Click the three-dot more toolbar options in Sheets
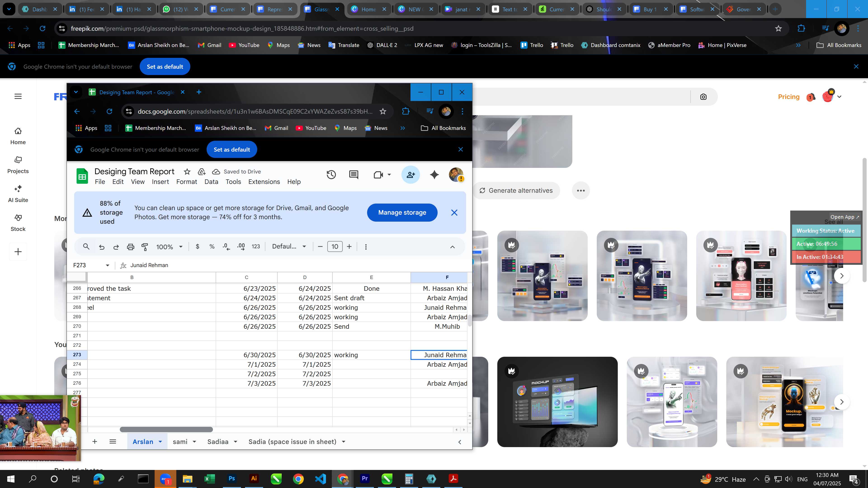This screenshot has width=868, height=488. pos(366,247)
